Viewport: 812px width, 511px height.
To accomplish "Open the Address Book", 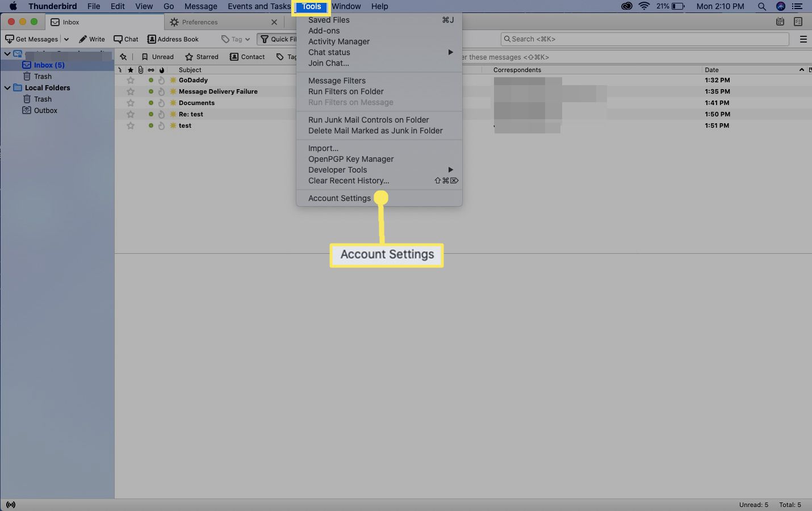I will (173, 39).
